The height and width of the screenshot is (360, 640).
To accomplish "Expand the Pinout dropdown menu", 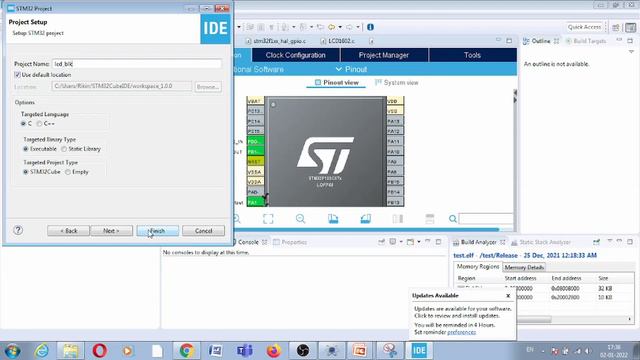I will (x=351, y=69).
